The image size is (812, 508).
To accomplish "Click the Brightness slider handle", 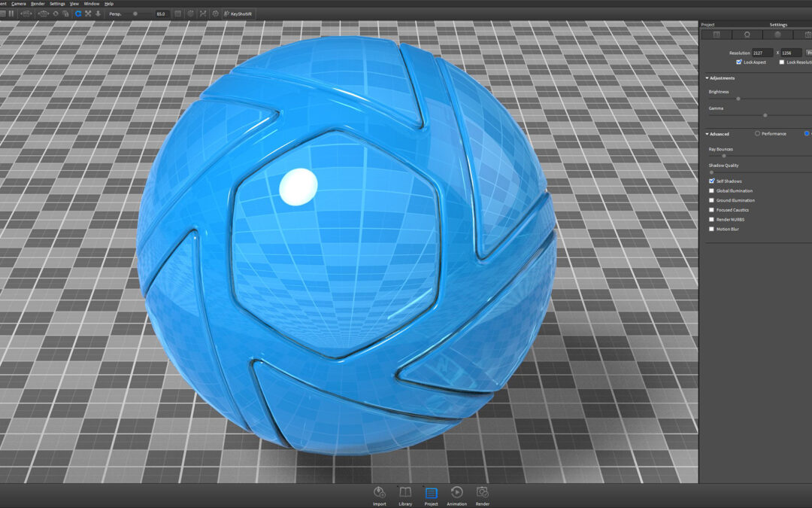I will [x=738, y=99].
